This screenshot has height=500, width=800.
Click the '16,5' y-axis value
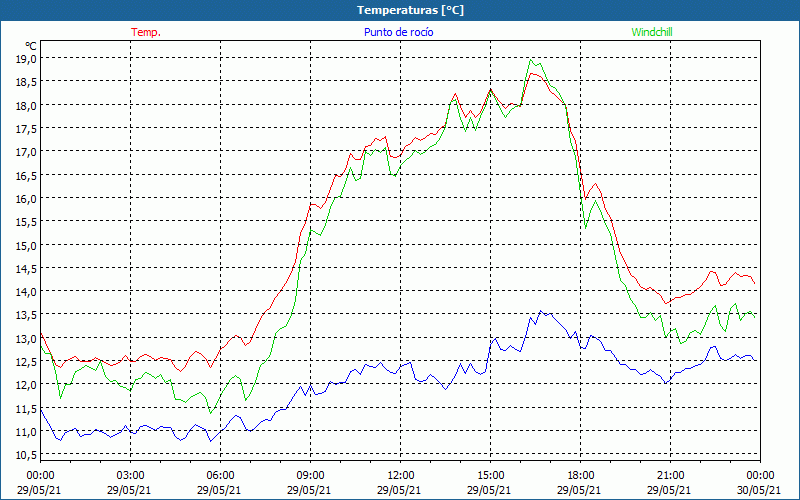point(26,175)
